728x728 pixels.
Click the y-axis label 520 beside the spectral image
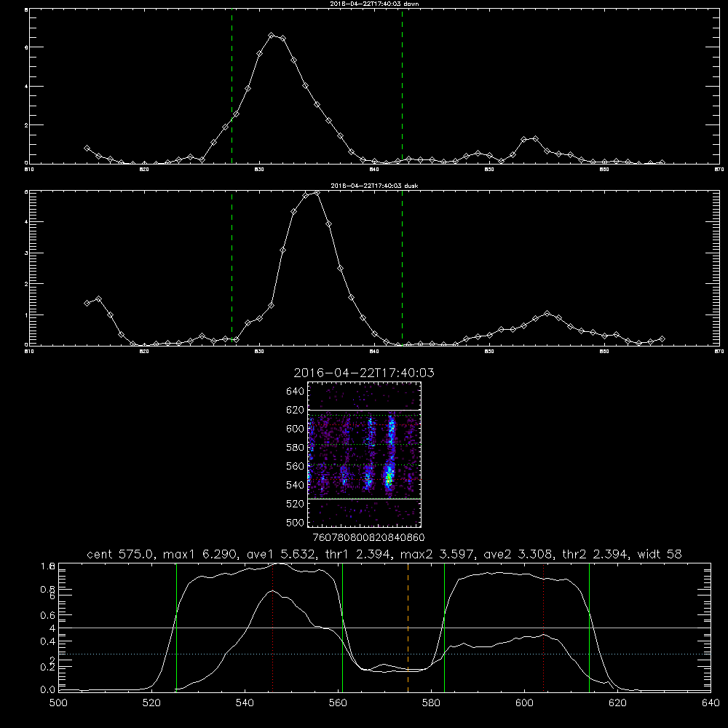click(x=296, y=504)
